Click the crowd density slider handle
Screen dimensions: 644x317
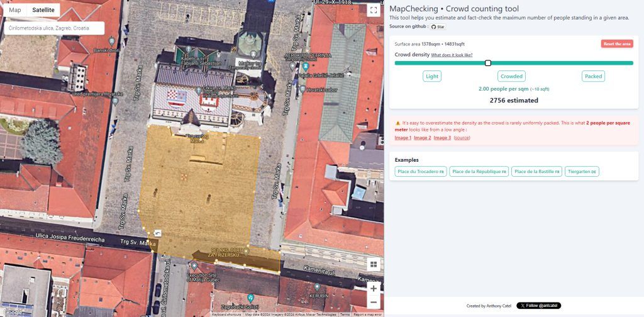[x=488, y=63]
